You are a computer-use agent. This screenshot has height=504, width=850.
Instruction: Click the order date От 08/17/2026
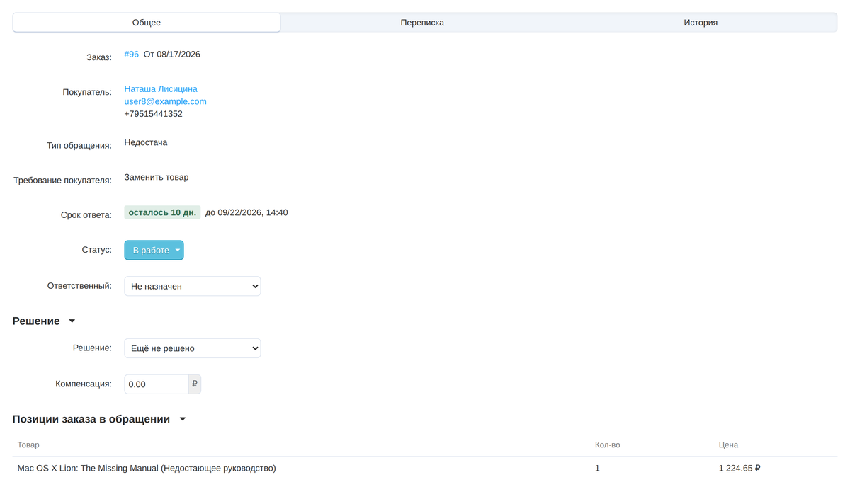click(x=172, y=55)
